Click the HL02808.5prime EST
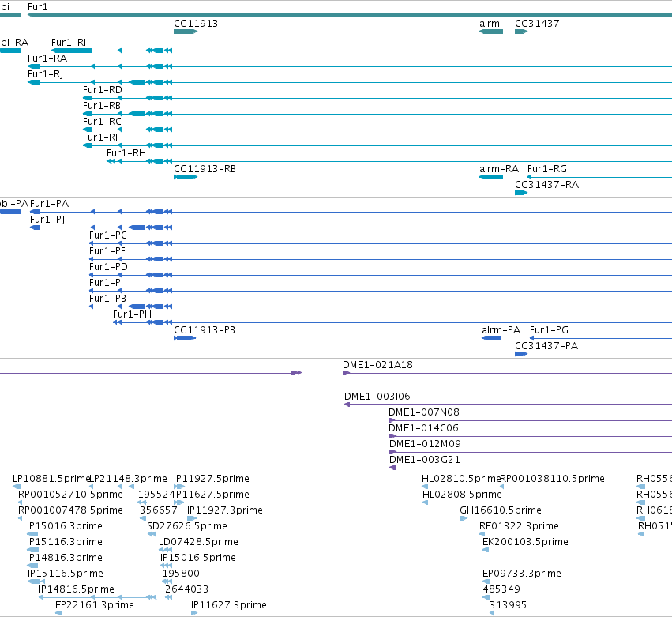 [425, 502]
